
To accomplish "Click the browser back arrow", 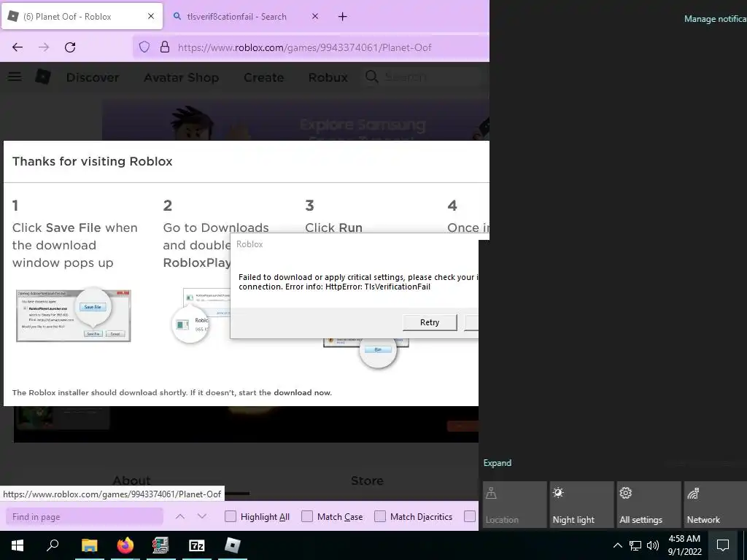I will 18,47.
